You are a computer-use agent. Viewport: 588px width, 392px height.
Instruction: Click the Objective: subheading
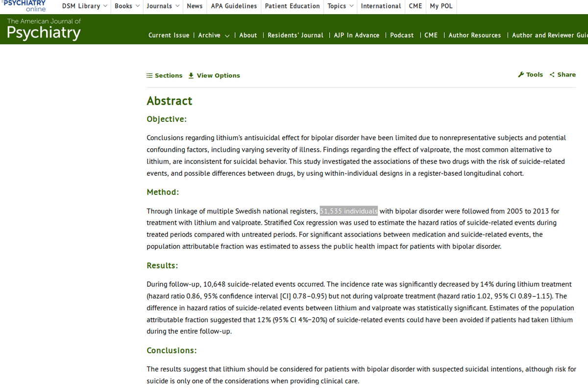click(167, 119)
